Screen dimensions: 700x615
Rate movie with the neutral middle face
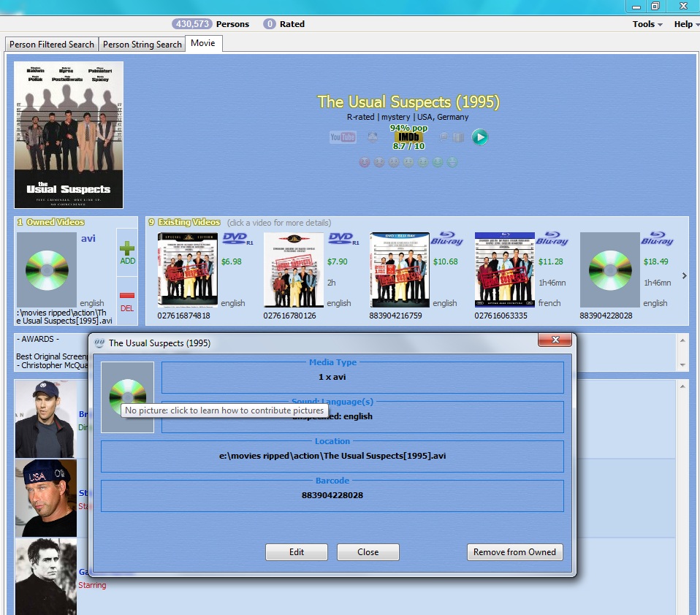[408, 162]
